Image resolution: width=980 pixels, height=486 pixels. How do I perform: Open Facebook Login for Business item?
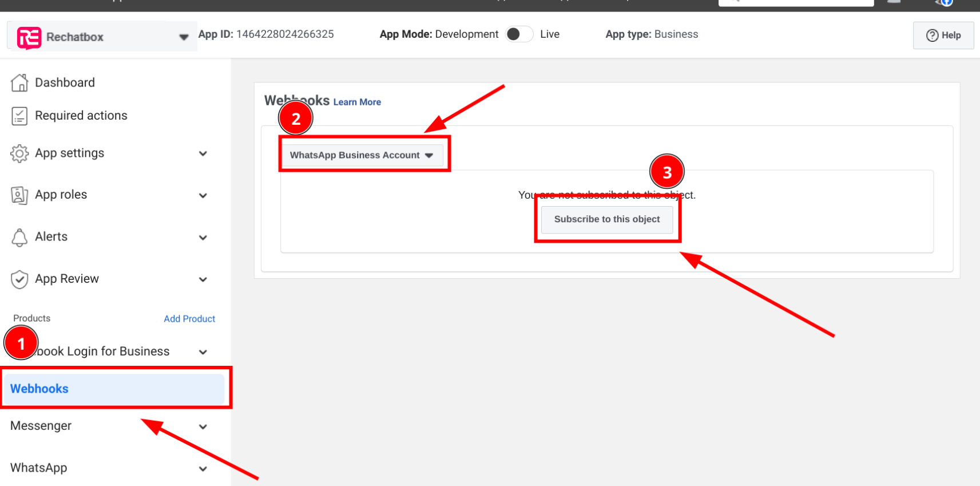pos(103,351)
